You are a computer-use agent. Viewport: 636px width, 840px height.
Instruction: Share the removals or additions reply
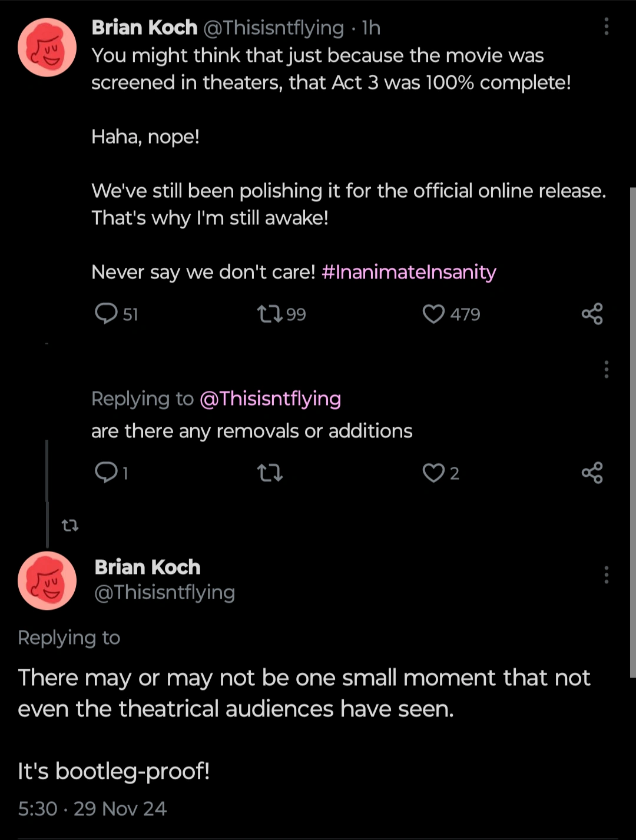(x=592, y=473)
